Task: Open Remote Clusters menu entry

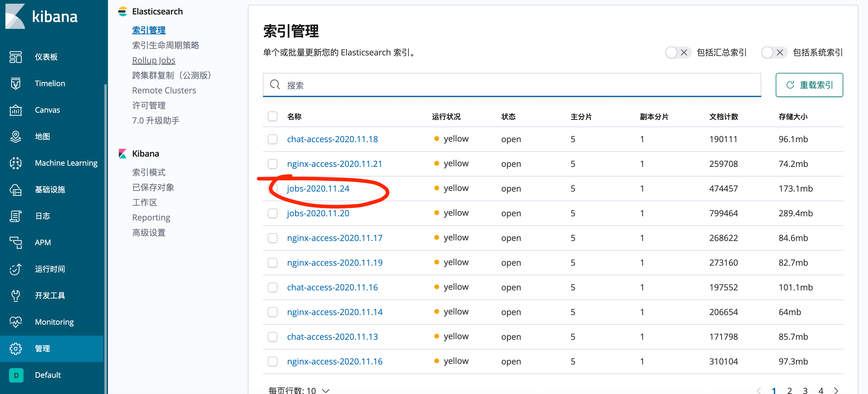Action: [164, 90]
